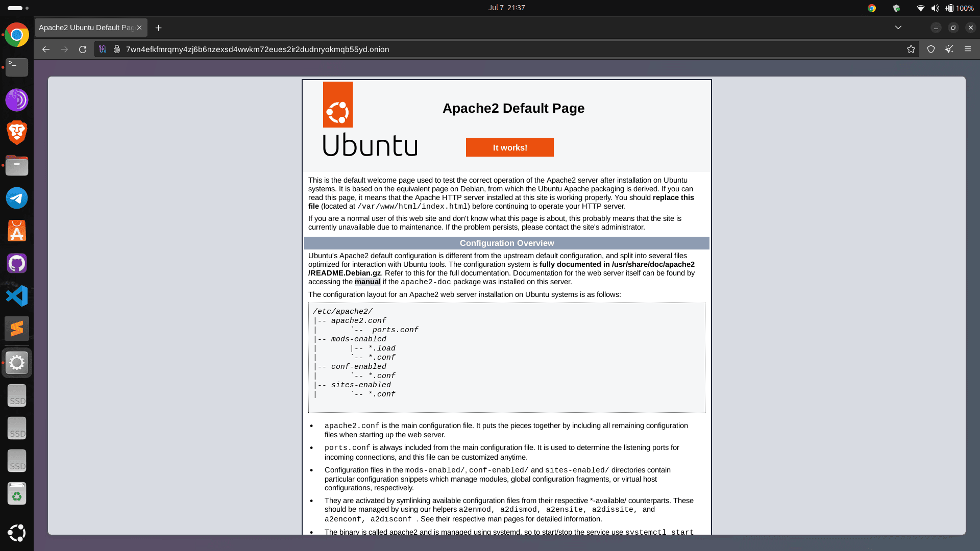Click the forward navigation arrow

(x=64, y=49)
